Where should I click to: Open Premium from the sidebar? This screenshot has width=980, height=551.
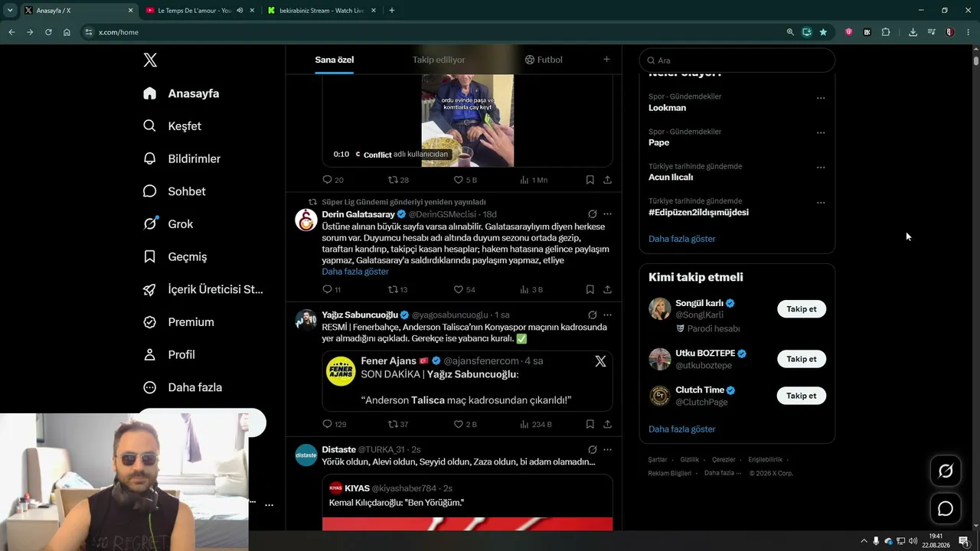tap(179, 322)
